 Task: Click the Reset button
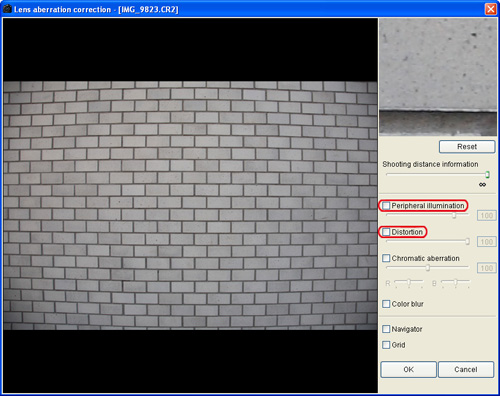point(467,147)
